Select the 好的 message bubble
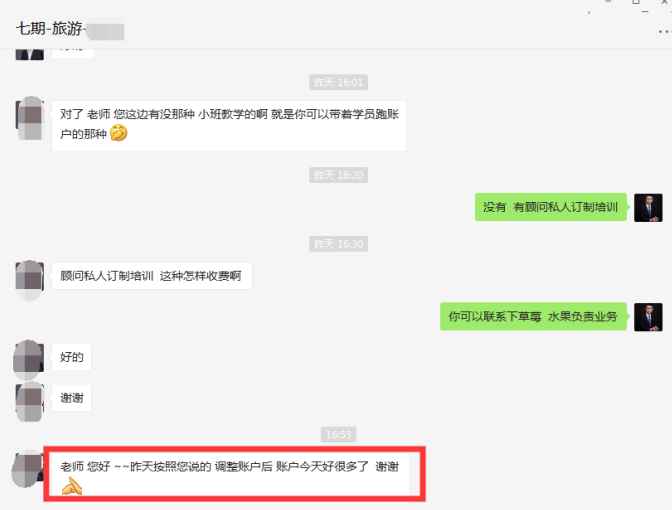This screenshot has height=510, width=672. point(72,357)
